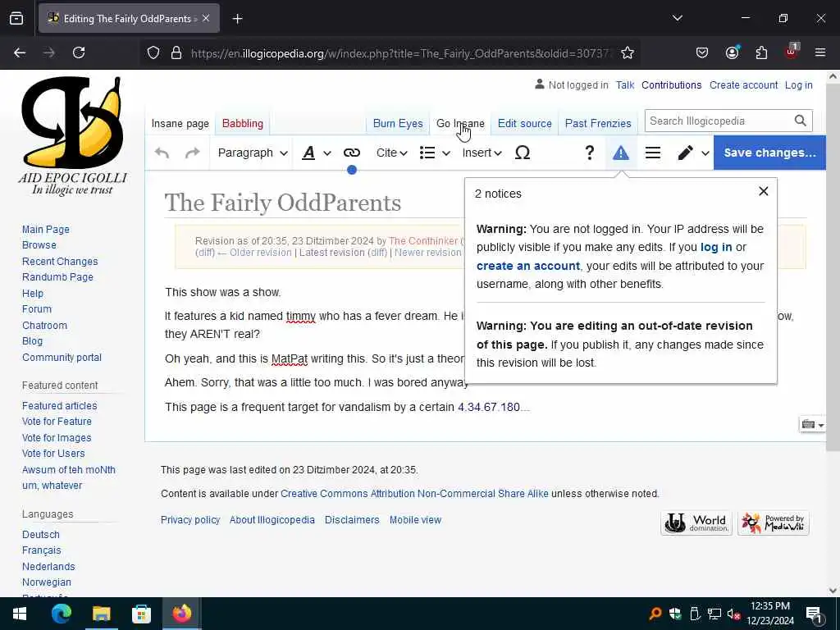Toggle the edit notices warning icon
Viewport: 840px width, 630px height.
pyautogui.click(x=621, y=153)
